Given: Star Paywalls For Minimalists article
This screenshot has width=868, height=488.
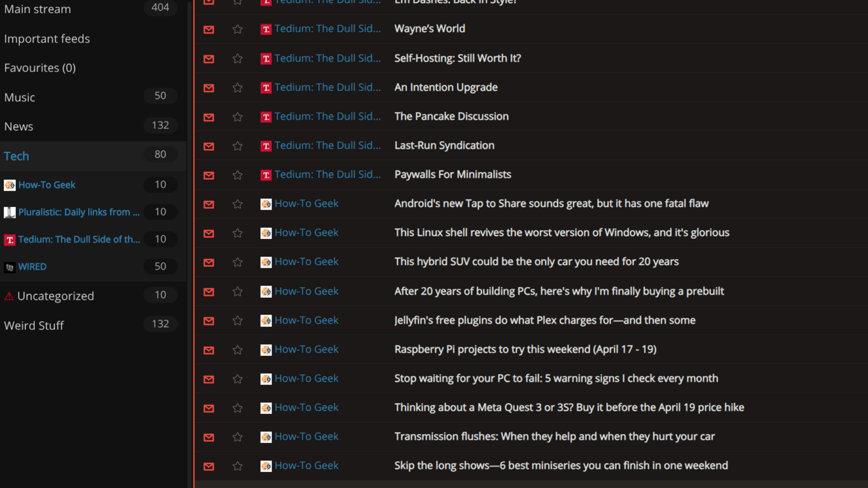Looking at the screenshot, I should point(237,175).
